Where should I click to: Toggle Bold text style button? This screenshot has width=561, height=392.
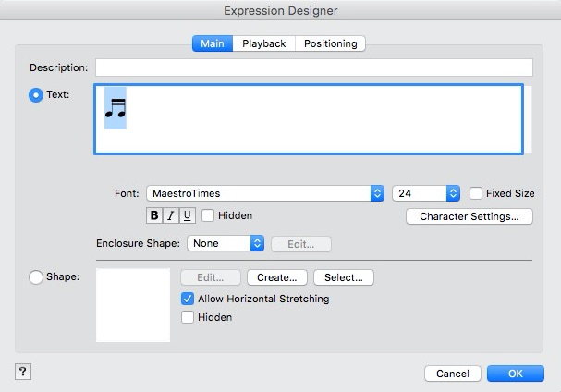(x=154, y=216)
